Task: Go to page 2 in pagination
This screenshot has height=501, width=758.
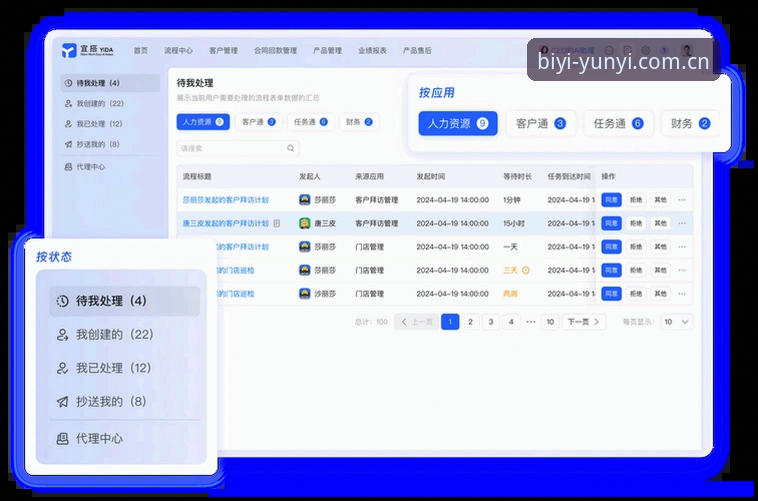Action: (470, 322)
